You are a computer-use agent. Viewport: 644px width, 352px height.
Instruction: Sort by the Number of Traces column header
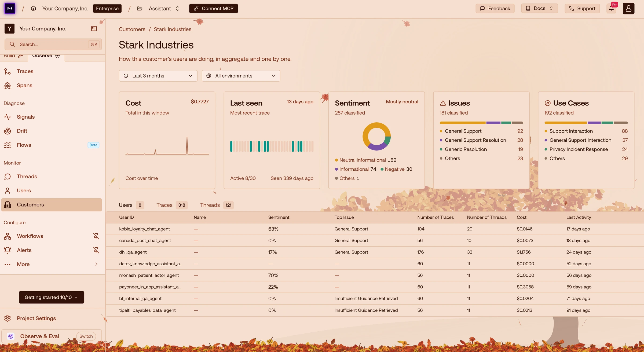pyautogui.click(x=435, y=217)
